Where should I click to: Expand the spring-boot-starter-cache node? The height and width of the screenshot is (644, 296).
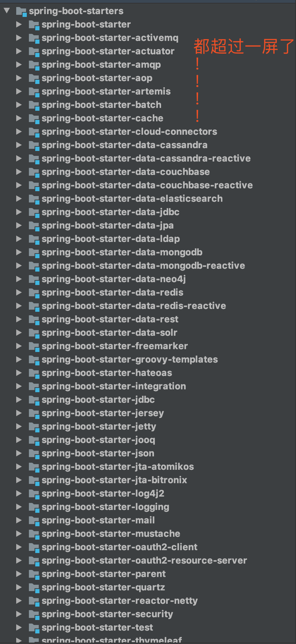[x=19, y=118]
